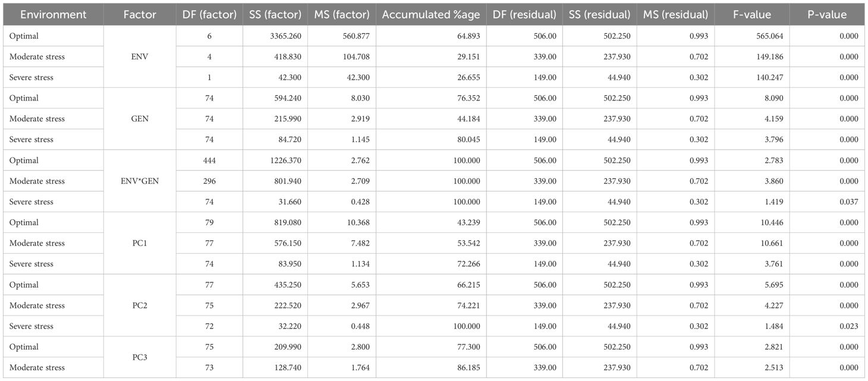This screenshot has width=868, height=381.
Task: Select the MS (factor) column header
Action: coord(342,15)
